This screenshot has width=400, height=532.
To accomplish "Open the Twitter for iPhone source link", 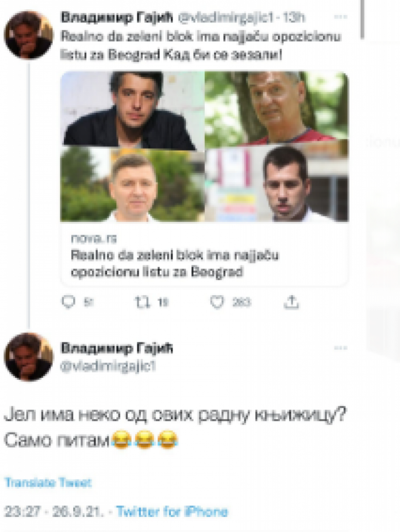I will [x=172, y=511].
